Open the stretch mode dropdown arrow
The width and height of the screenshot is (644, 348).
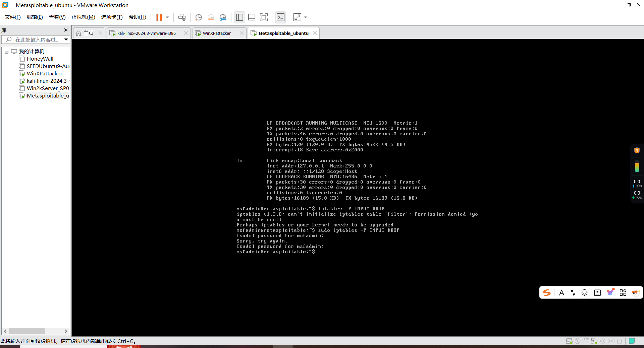click(306, 17)
